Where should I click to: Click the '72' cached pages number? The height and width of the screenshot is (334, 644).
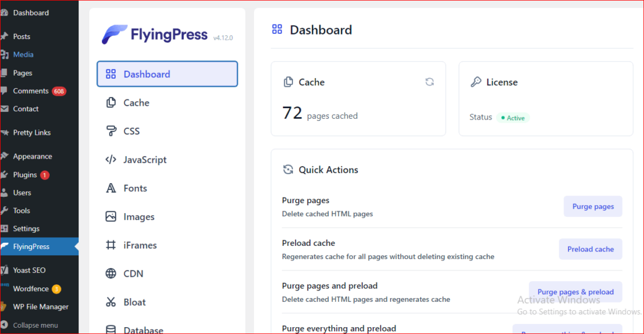tap(292, 113)
